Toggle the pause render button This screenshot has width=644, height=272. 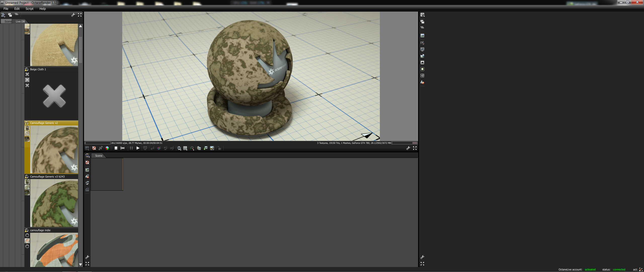pos(131,148)
